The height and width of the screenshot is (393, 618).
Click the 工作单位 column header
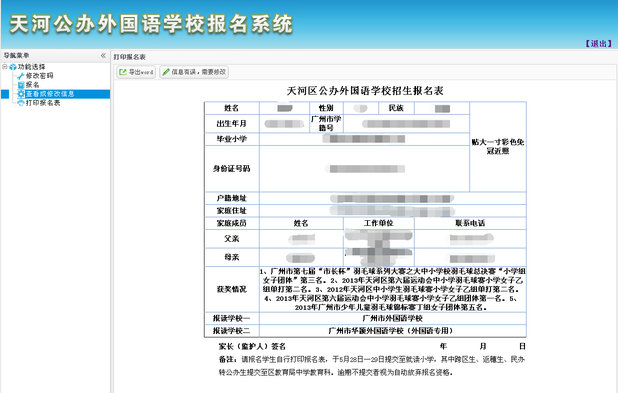click(x=379, y=224)
